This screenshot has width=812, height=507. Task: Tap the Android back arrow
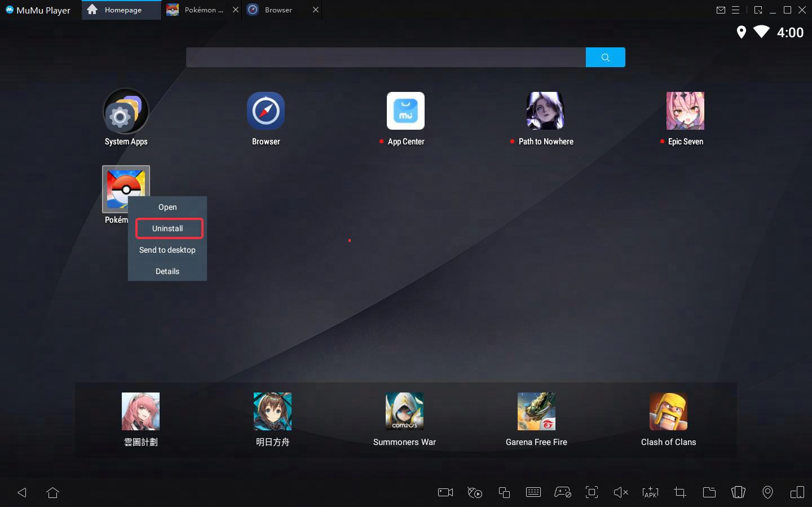coord(22,492)
